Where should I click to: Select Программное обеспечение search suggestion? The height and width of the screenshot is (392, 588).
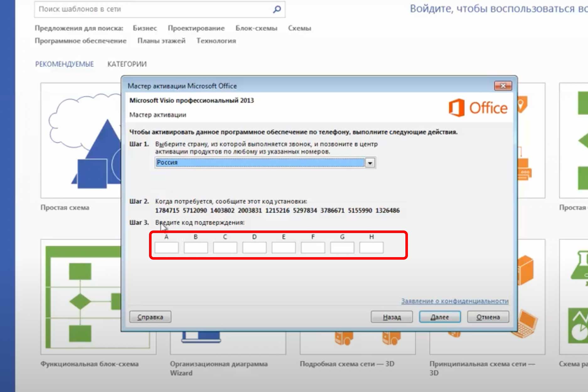point(81,41)
